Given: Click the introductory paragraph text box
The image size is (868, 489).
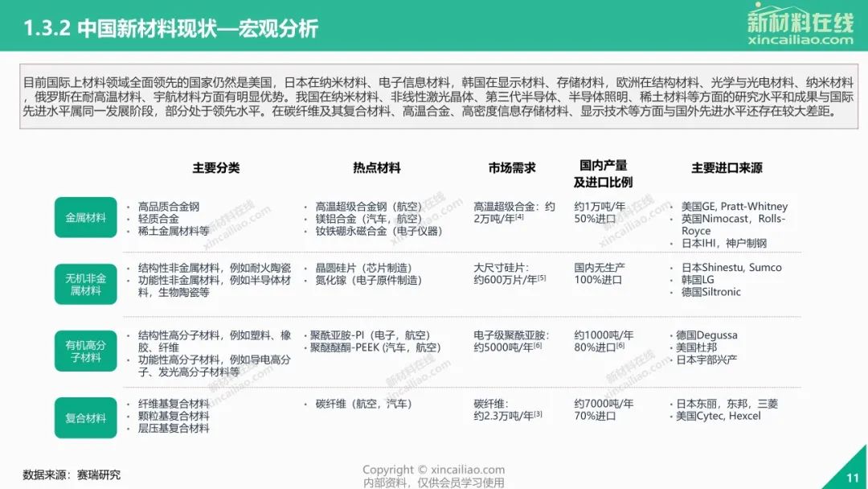Looking at the screenshot, I should pyautogui.click(x=438, y=97).
